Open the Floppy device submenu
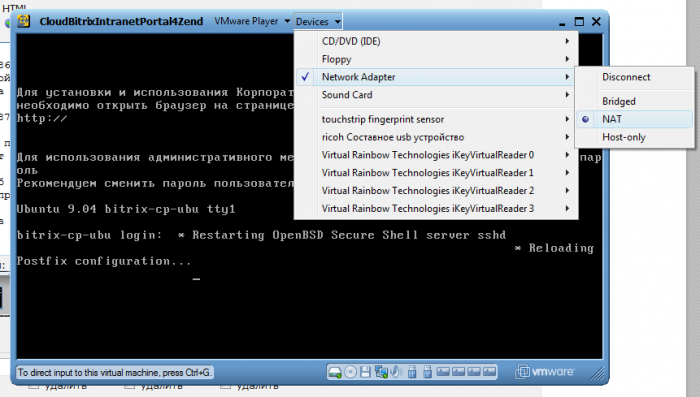 (x=436, y=59)
